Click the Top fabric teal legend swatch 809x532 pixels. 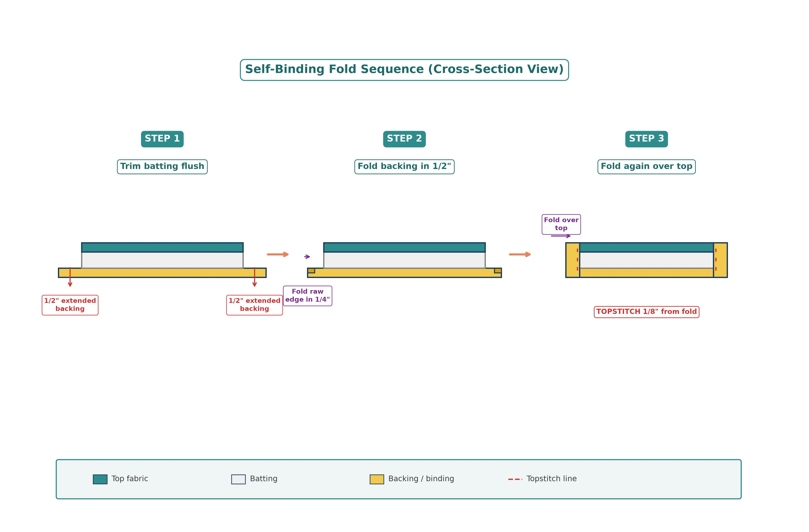[100, 479]
